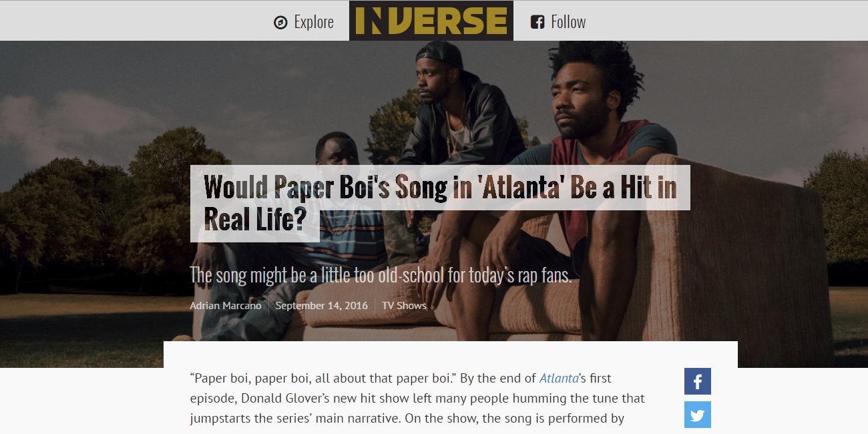868x434 pixels.
Task: Share the article on Twitter
Action: pyautogui.click(x=698, y=415)
